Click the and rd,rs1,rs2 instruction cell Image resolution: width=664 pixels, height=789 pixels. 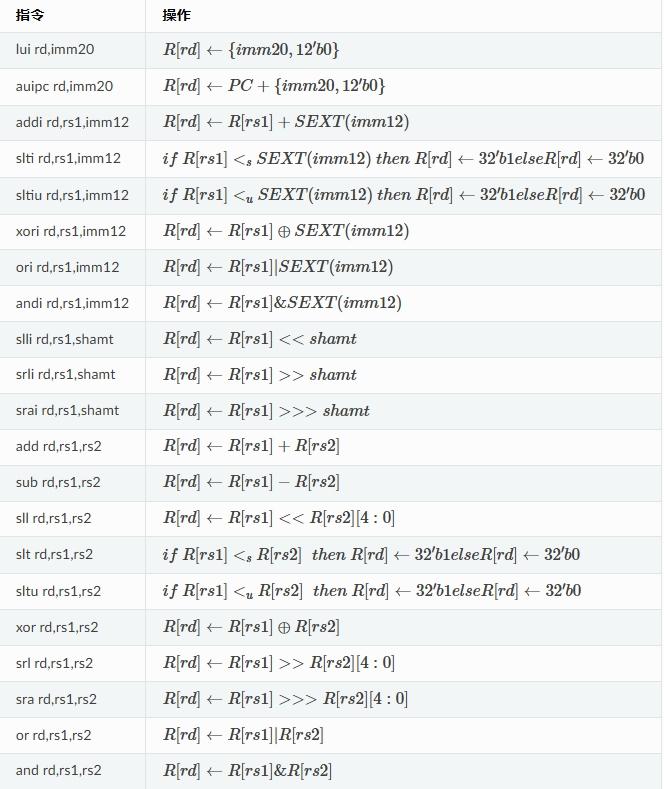58,770
